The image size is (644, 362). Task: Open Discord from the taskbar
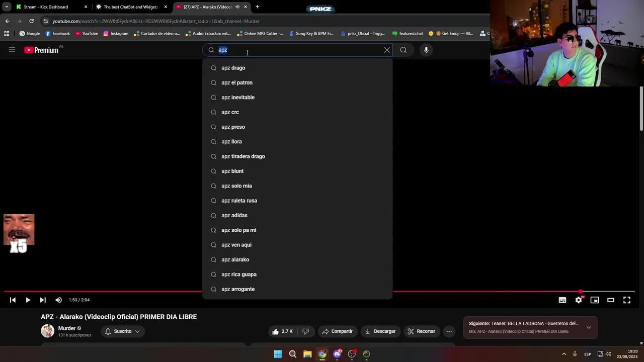pos(337,354)
